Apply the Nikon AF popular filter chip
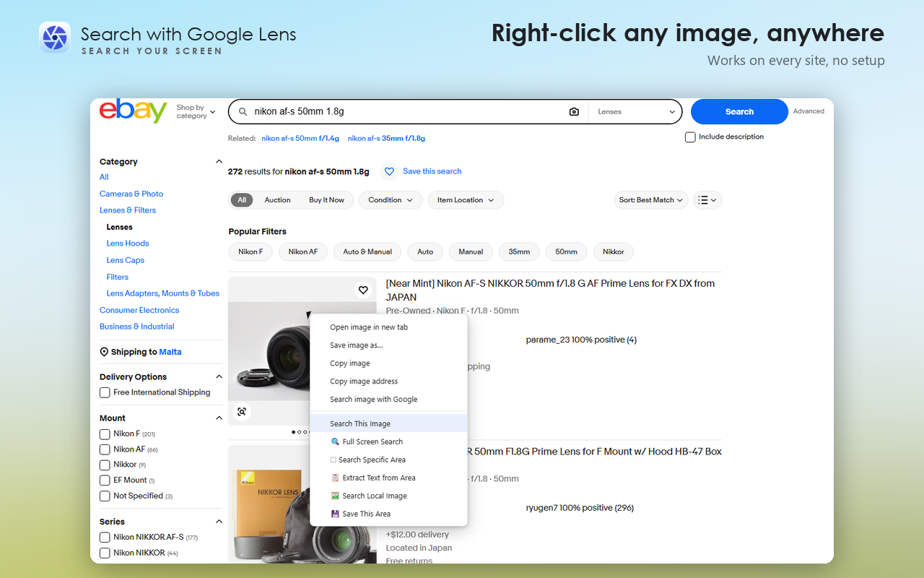924x578 pixels. click(x=303, y=252)
